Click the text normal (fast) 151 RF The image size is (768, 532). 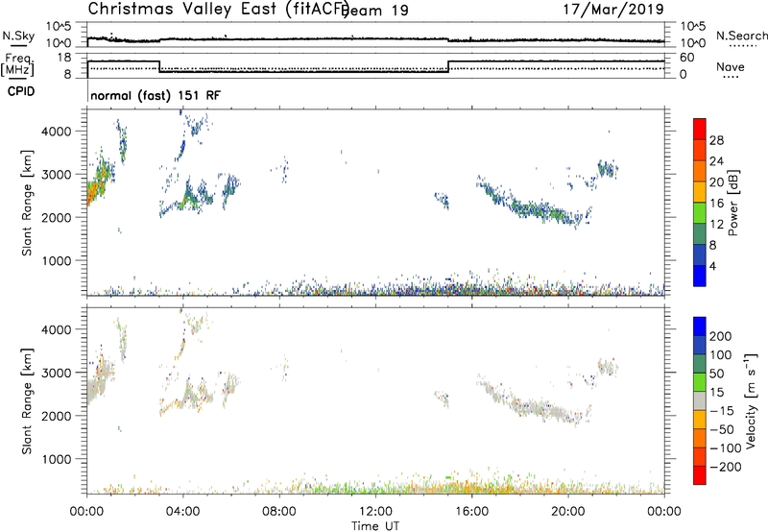pos(156,95)
